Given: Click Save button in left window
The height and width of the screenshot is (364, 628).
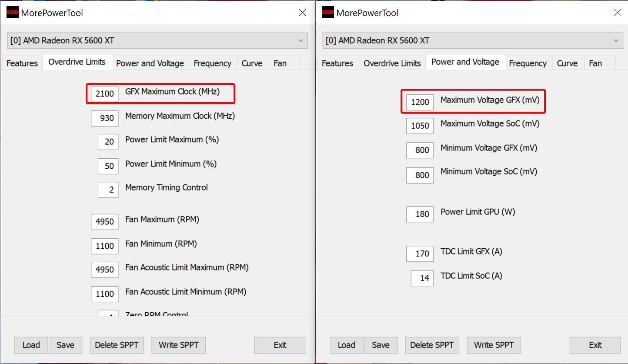Looking at the screenshot, I should (x=65, y=345).
